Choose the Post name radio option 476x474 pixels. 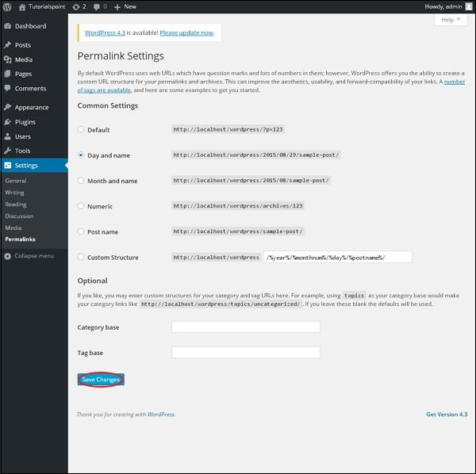point(81,232)
